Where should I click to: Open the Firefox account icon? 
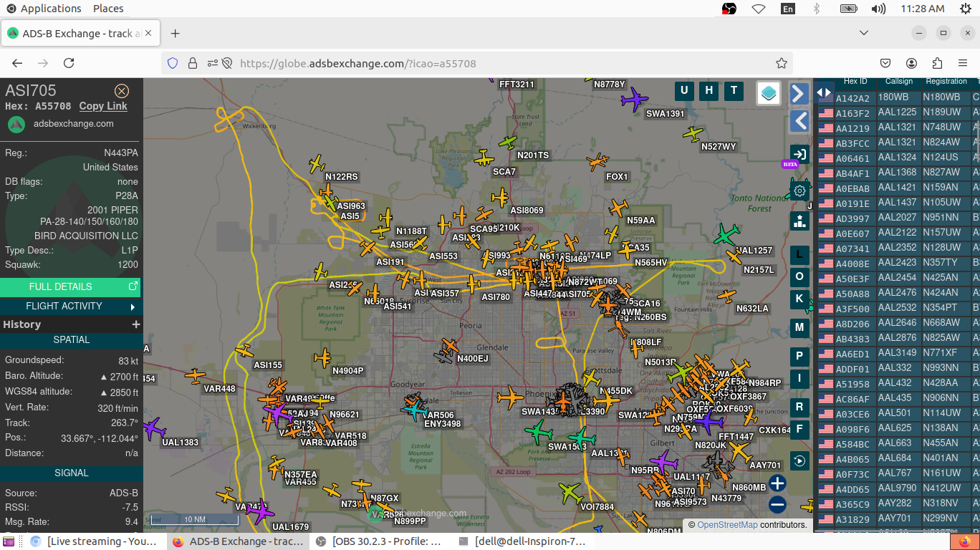pyautogui.click(x=912, y=63)
